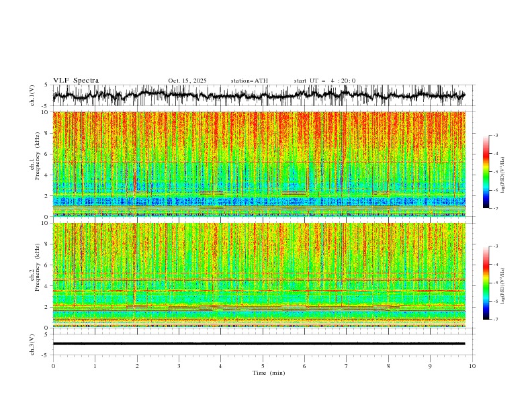This screenshot has width=532, height=411.
Task: Select the "start UT = 4 :20: 0" text
Action: (324, 81)
